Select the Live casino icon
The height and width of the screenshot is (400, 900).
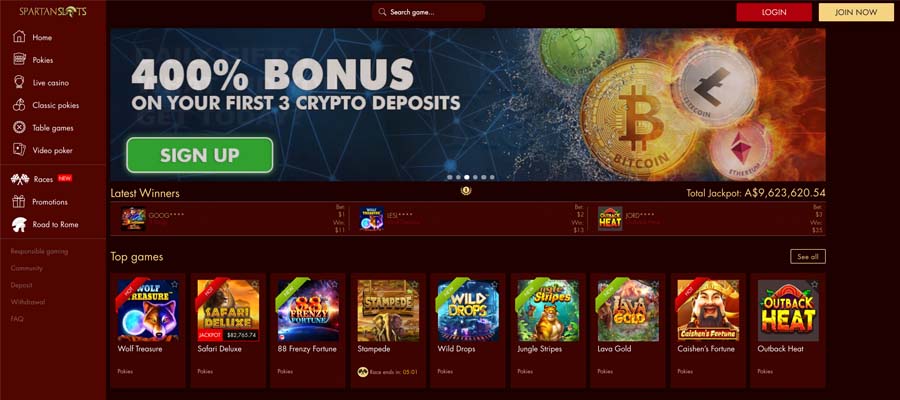pyautogui.click(x=20, y=82)
